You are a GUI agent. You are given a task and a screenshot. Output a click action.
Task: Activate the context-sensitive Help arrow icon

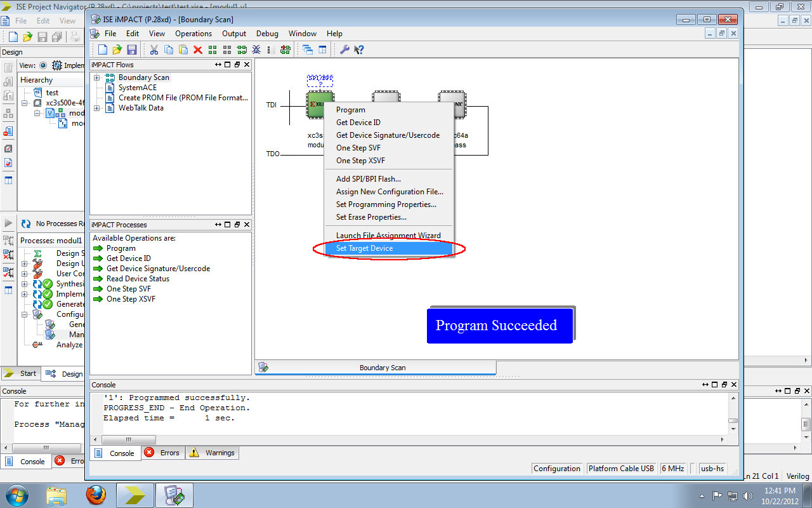[359, 50]
